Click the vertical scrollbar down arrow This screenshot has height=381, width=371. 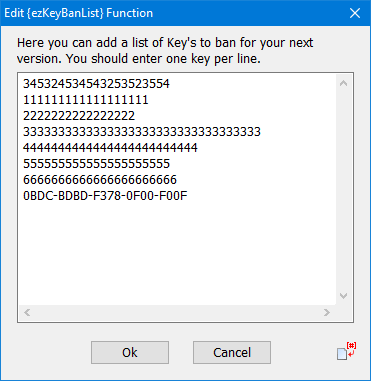click(343, 296)
